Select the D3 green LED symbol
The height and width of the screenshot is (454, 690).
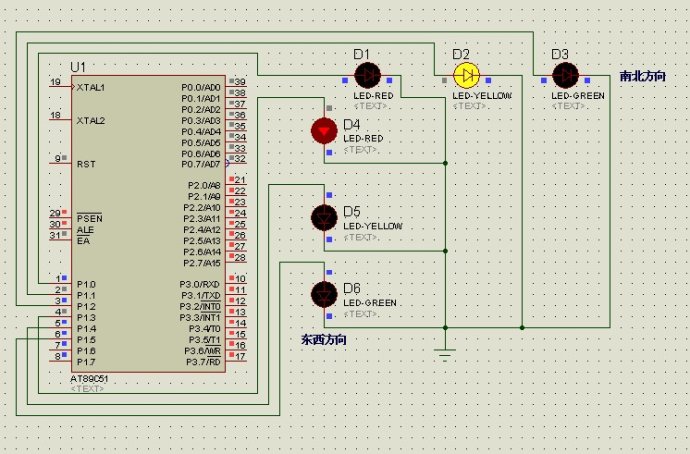coord(565,75)
